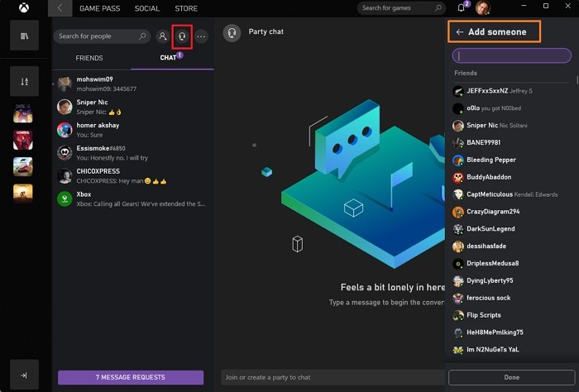
Task: Start a party with the headset icon
Action: pos(182,36)
